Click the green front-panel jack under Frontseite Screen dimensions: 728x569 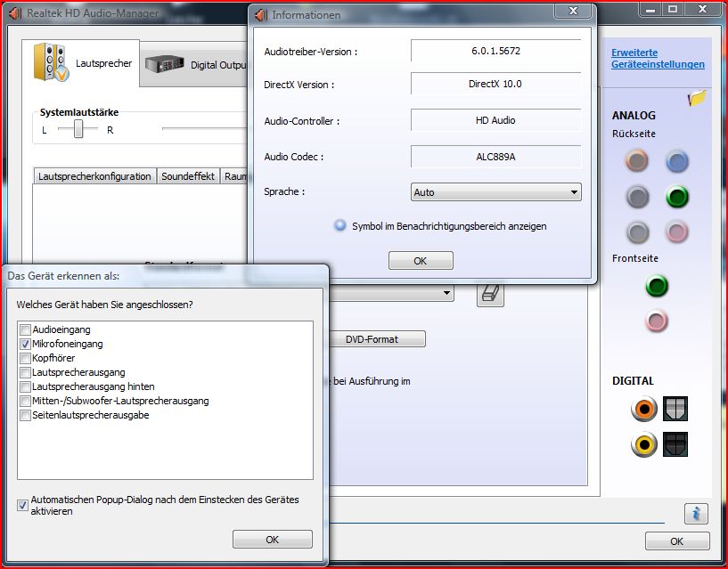pos(657,286)
